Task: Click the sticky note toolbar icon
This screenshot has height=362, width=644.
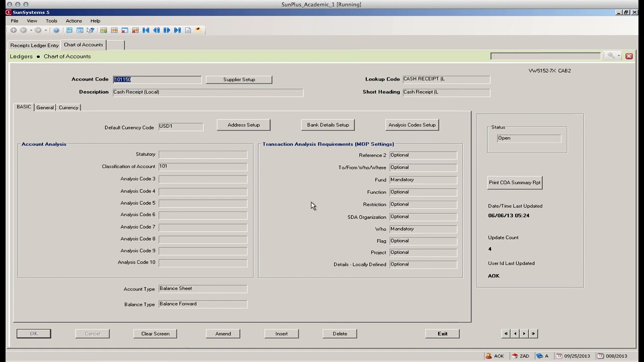Action: 199,30
